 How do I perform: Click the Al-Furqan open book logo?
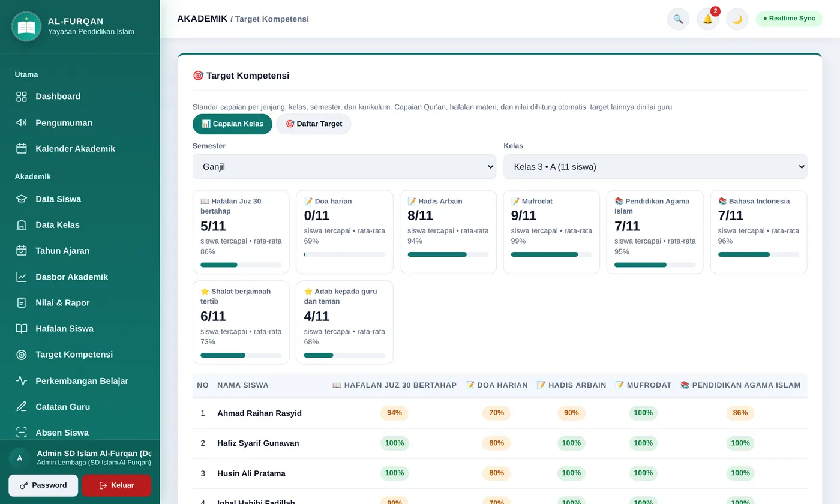pos(26,26)
